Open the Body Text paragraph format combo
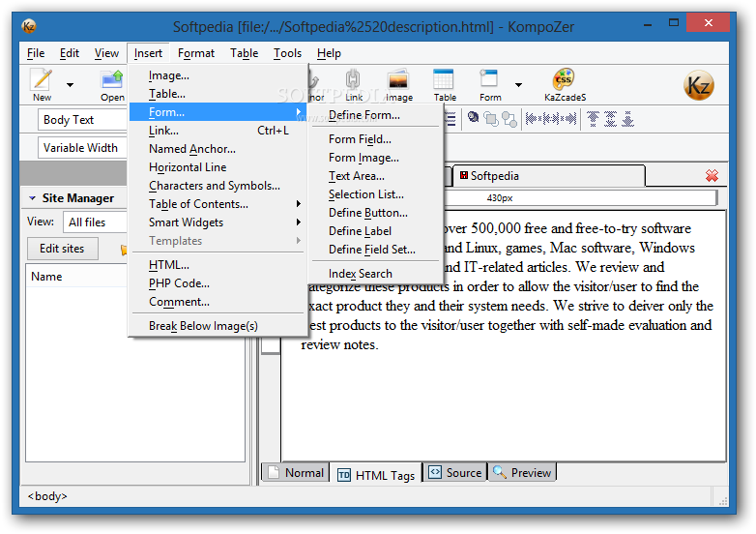The width and height of the screenshot is (756, 534). [82, 120]
